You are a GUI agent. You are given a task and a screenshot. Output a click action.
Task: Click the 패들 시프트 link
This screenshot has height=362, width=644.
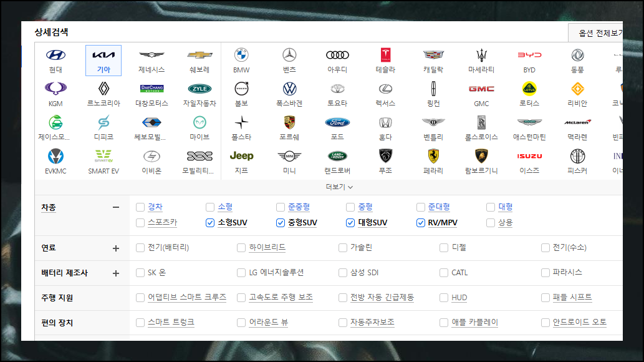572,297
